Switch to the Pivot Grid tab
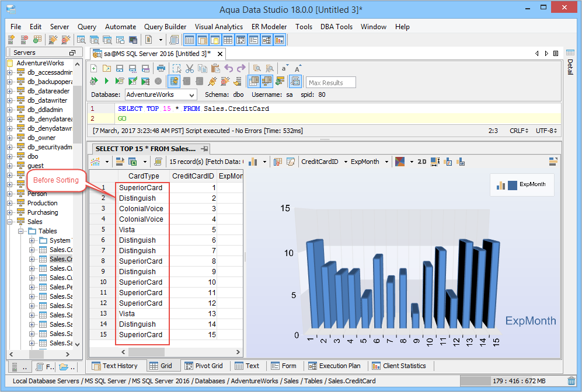Screen dimensions: 582x392 coord(204,366)
